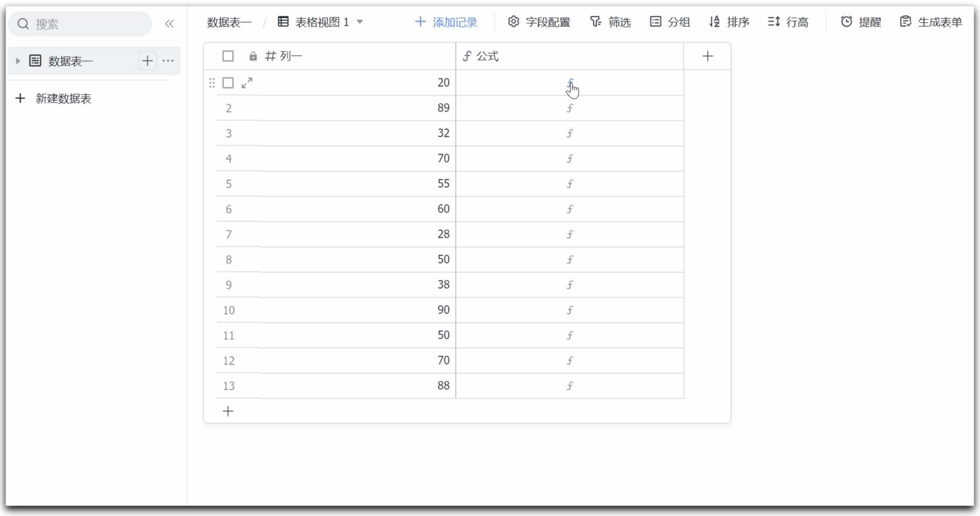This screenshot has width=980, height=516.
Task: Toggle row selection using the drag-handle row checkbox
Action: 211,83
